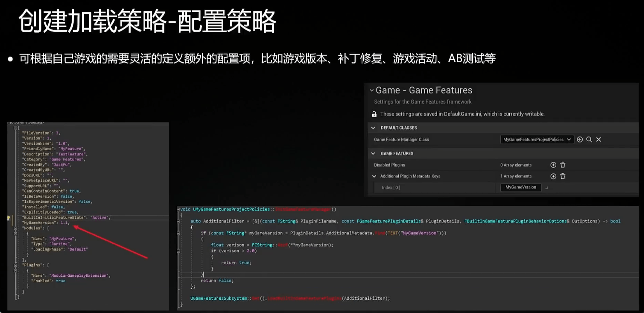Click the MyGameVersion index 0 text field
This screenshot has height=313, width=644.
coord(521,187)
